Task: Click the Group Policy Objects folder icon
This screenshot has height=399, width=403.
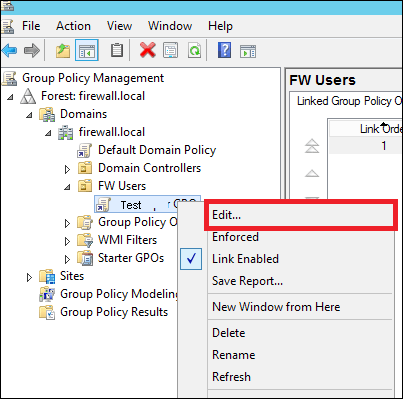Action: point(85,222)
